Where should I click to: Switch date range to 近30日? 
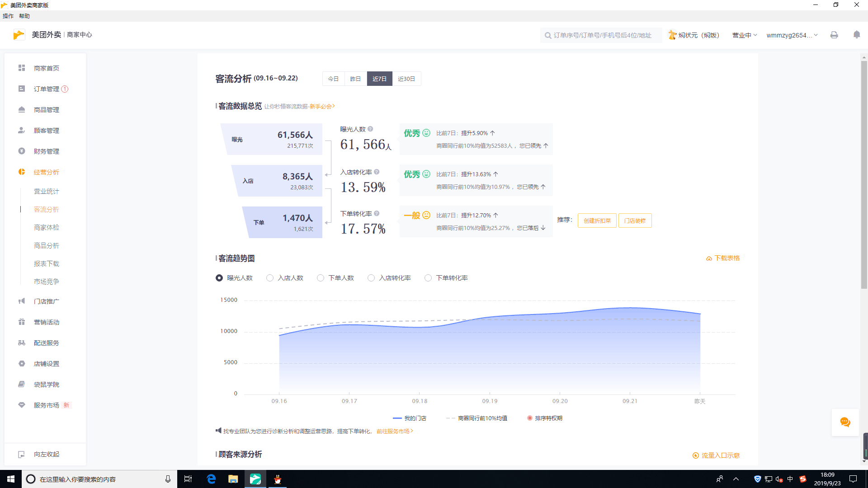pos(406,79)
